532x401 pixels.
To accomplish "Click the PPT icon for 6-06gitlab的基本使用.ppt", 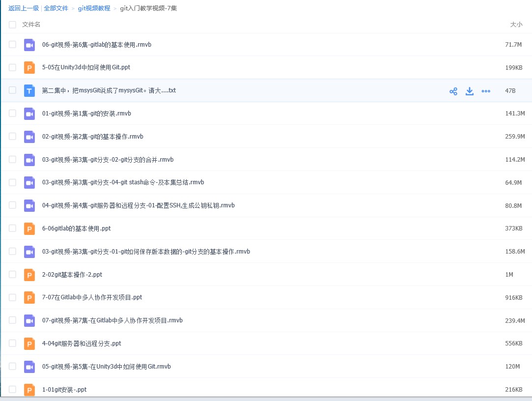I will click(x=29, y=229).
